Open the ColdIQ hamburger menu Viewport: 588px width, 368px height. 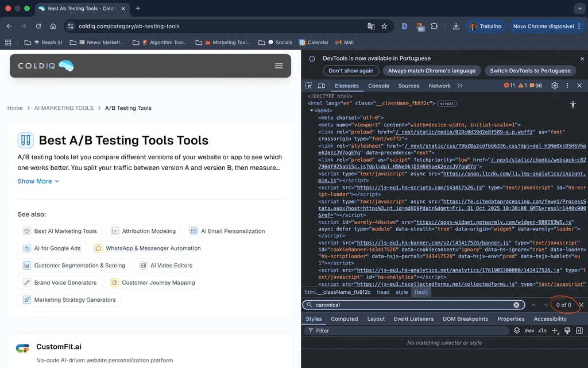coord(278,66)
